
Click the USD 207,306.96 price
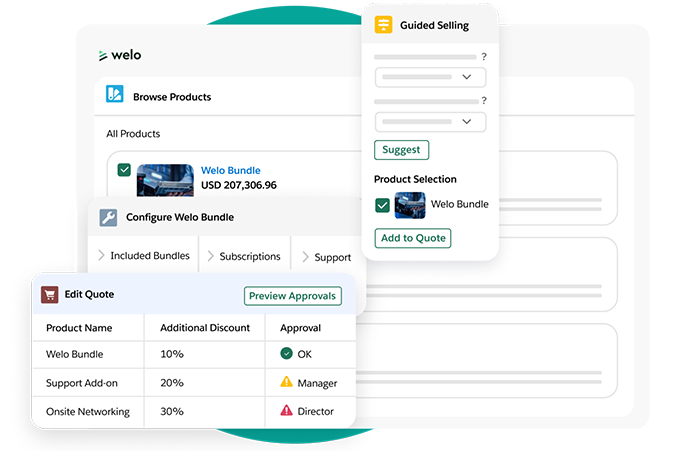tap(239, 185)
